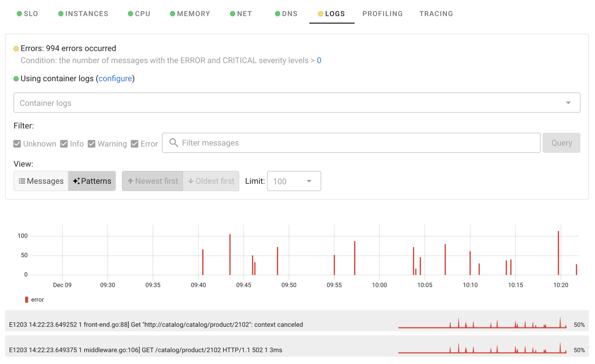Click the sparkle icon on Patterns view
This screenshot has height=364, width=595.
click(76, 181)
